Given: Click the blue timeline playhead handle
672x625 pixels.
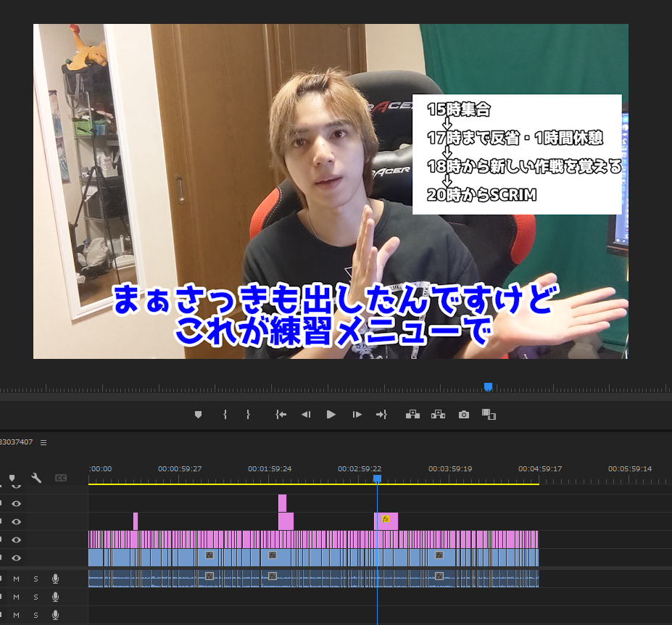Looking at the screenshot, I should (x=377, y=479).
